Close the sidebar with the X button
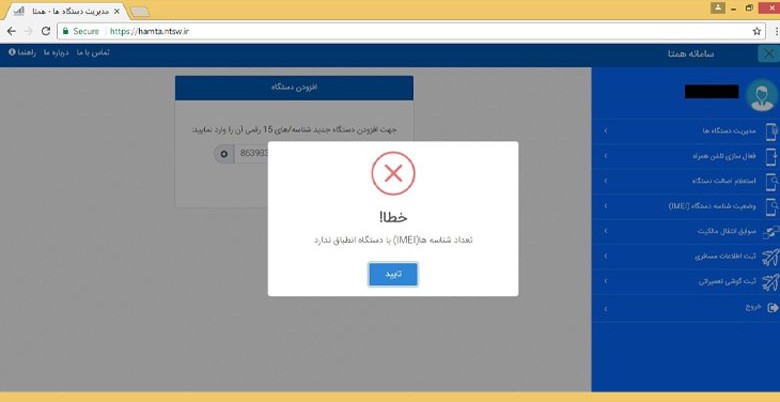 [769, 54]
